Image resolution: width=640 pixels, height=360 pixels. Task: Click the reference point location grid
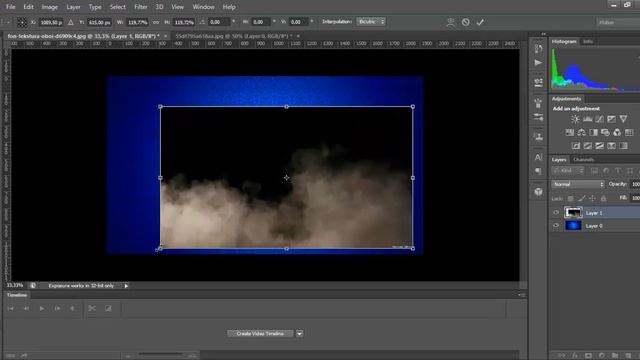[22, 22]
